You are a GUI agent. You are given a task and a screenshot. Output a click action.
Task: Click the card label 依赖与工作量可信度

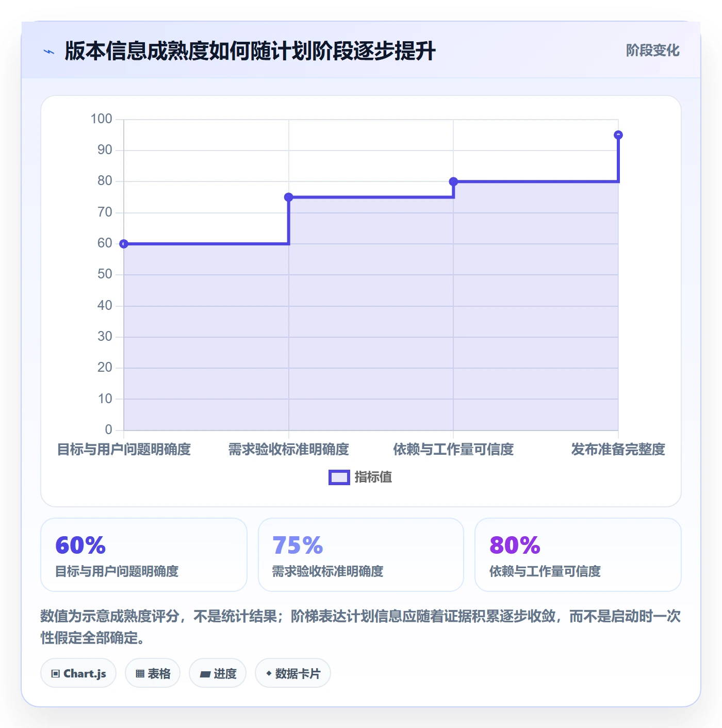[545, 571]
